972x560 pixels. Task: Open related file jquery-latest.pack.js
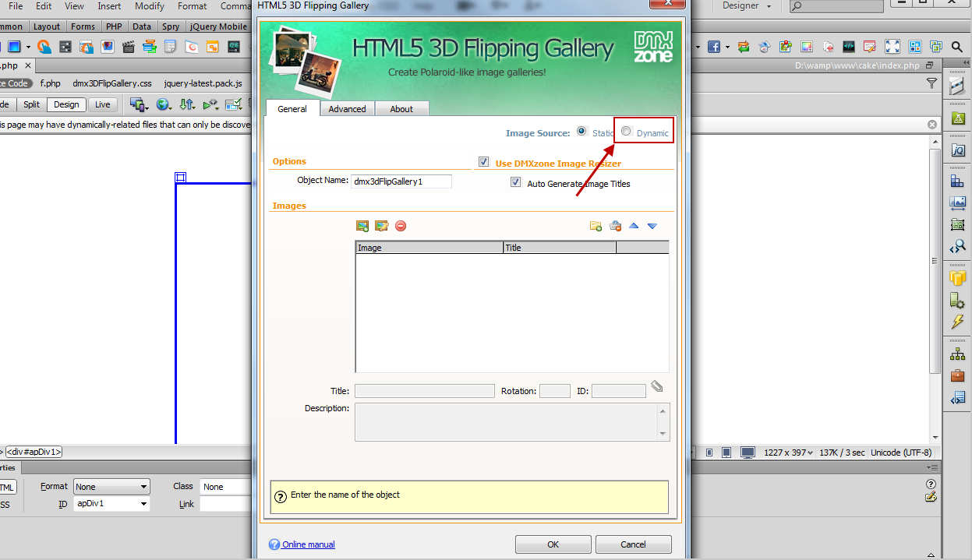(x=203, y=83)
